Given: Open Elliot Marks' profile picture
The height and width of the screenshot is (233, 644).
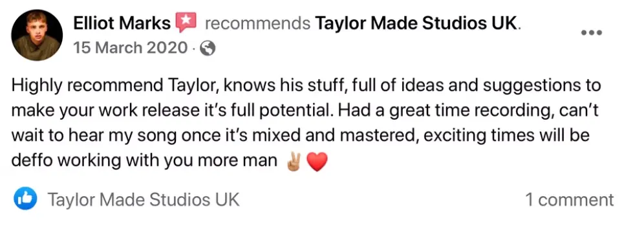Looking at the screenshot, I should 37,35.
